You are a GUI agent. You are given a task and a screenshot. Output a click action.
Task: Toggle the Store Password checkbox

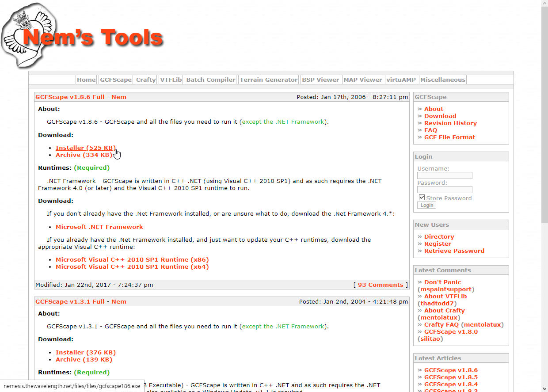coord(422,198)
